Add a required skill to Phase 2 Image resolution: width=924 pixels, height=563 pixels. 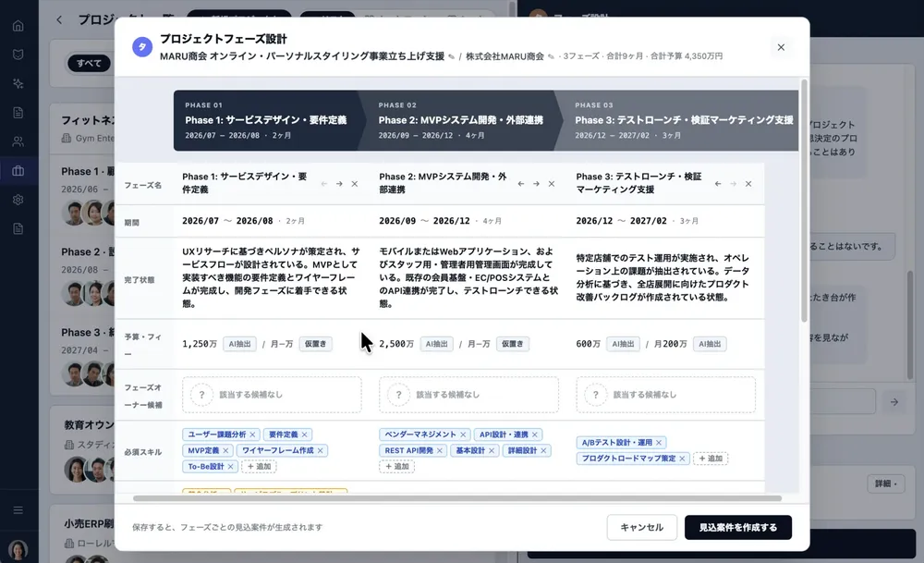pos(397,466)
